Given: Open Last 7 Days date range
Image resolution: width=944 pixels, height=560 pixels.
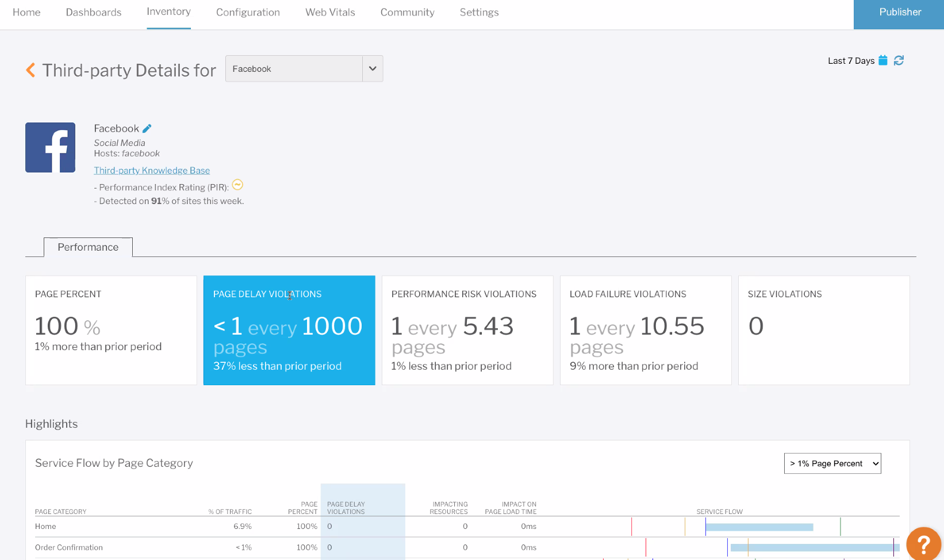Looking at the screenshot, I should (x=851, y=61).
